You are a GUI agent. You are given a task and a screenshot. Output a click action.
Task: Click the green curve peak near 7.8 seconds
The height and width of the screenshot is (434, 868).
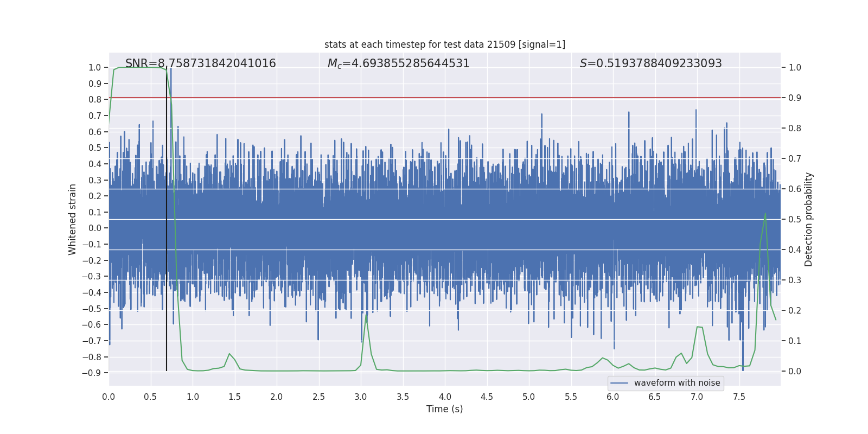coord(765,214)
